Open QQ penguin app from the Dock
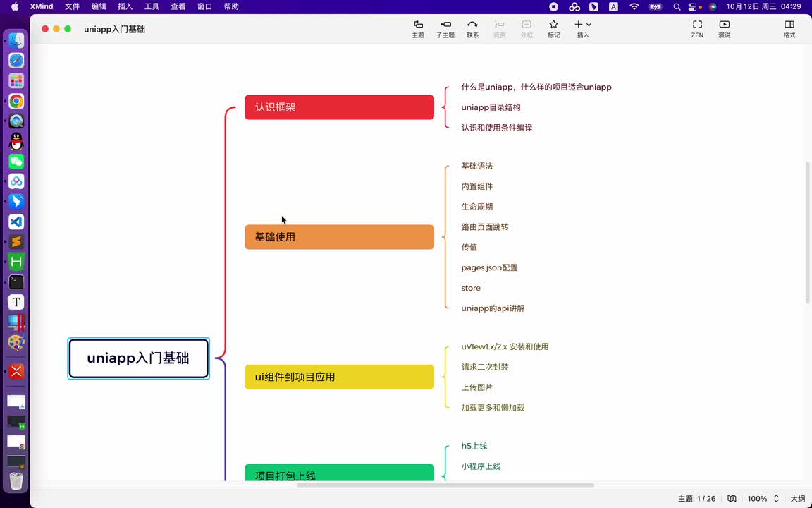Viewport: 812px width, 508px height. (17, 141)
